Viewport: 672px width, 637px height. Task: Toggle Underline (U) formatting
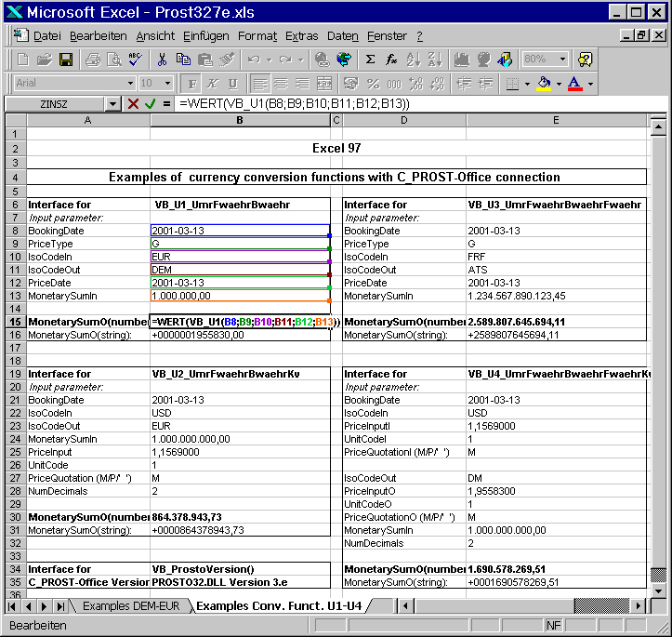(x=232, y=84)
